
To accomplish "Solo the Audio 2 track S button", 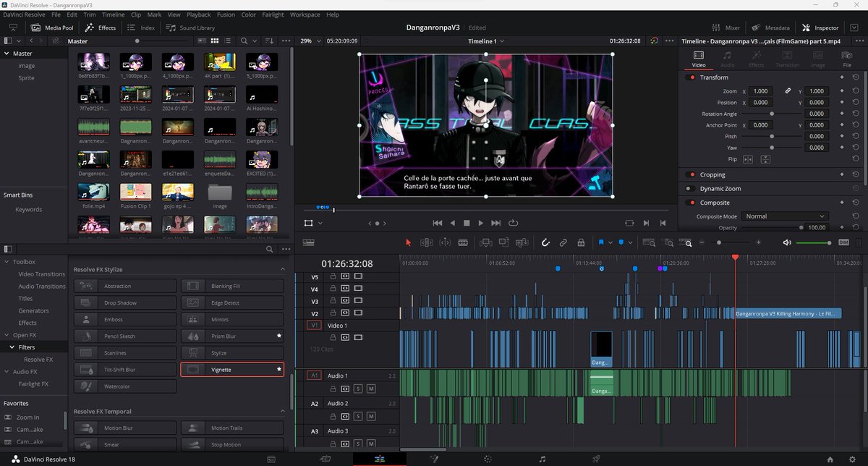I will coord(359,417).
